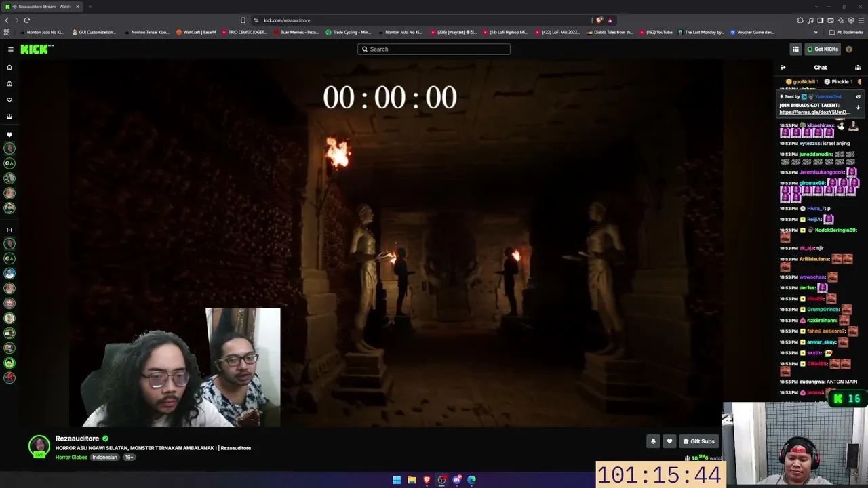
Task: Open WallCraft bookmark
Action: click(x=196, y=32)
